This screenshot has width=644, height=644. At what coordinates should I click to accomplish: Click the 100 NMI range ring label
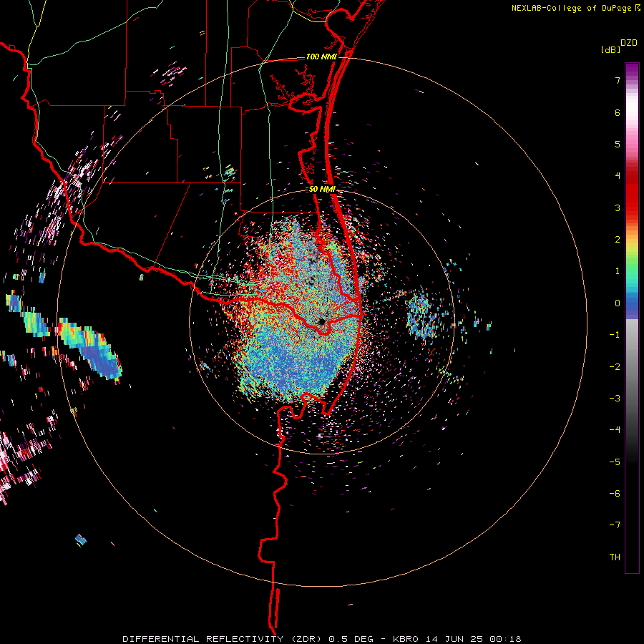(x=321, y=57)
